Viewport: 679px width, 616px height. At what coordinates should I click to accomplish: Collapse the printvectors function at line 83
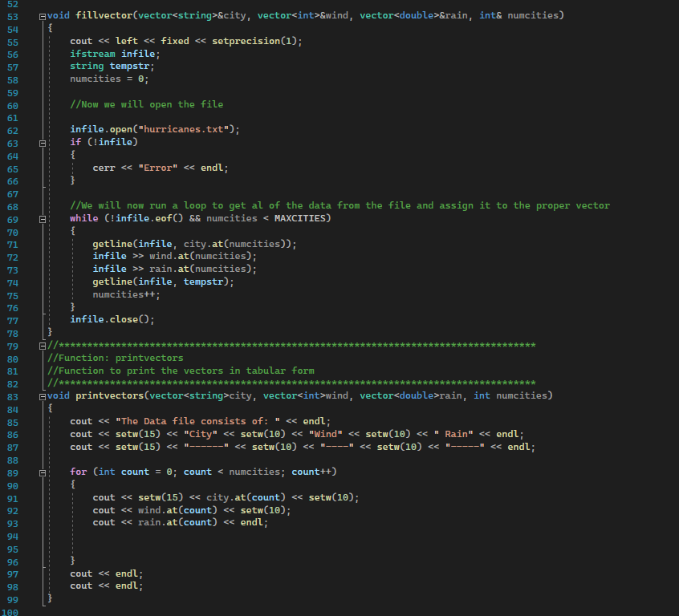[x=43, y=397]
